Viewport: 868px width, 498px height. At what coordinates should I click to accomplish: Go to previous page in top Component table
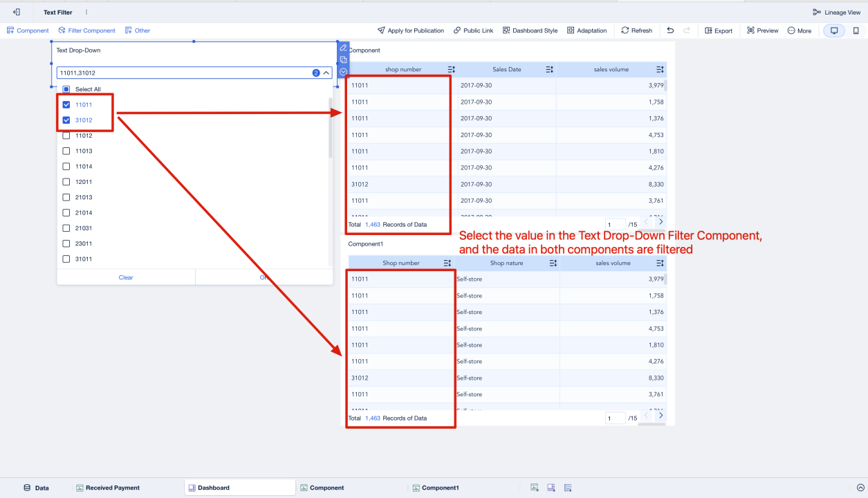(x=646, y=222)
